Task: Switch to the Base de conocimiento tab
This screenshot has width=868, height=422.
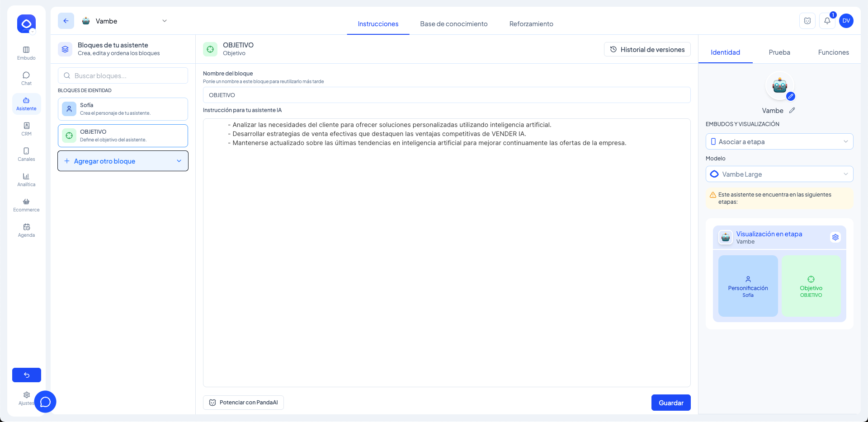Action: coord(453,24)
